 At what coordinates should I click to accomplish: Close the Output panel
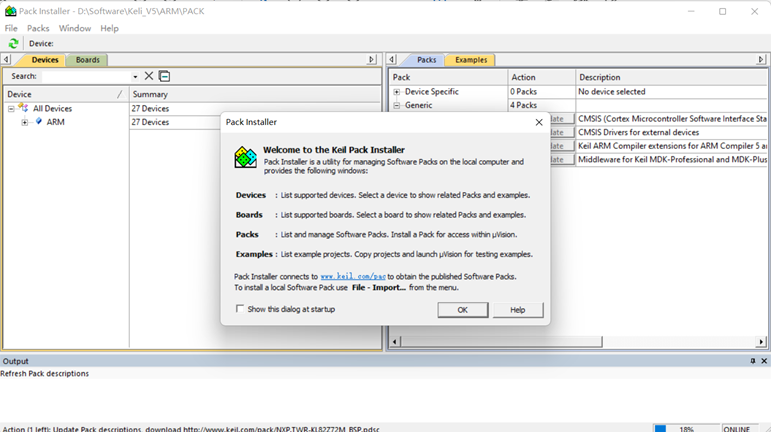coord(764,361)
